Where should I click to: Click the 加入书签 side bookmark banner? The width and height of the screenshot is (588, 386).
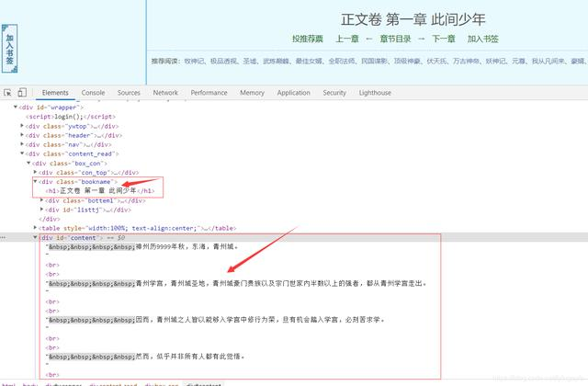[x=9, y=49]
